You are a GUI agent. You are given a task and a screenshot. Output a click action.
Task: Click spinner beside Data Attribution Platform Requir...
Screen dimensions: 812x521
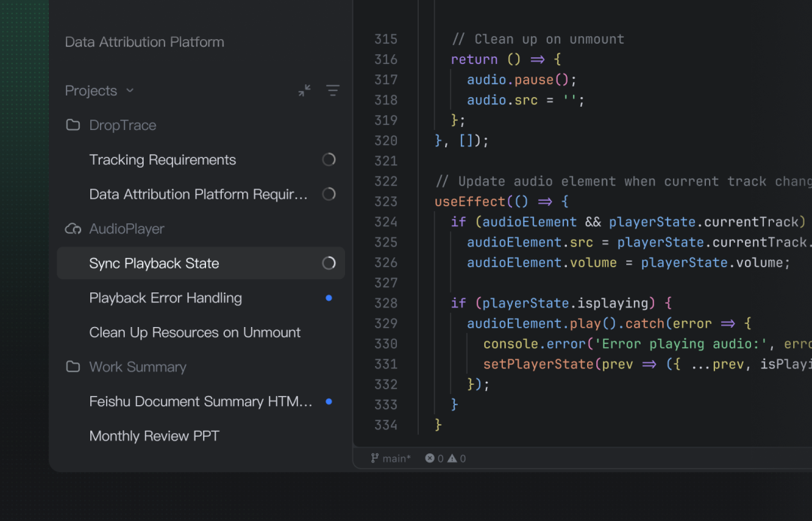point(329,194)
